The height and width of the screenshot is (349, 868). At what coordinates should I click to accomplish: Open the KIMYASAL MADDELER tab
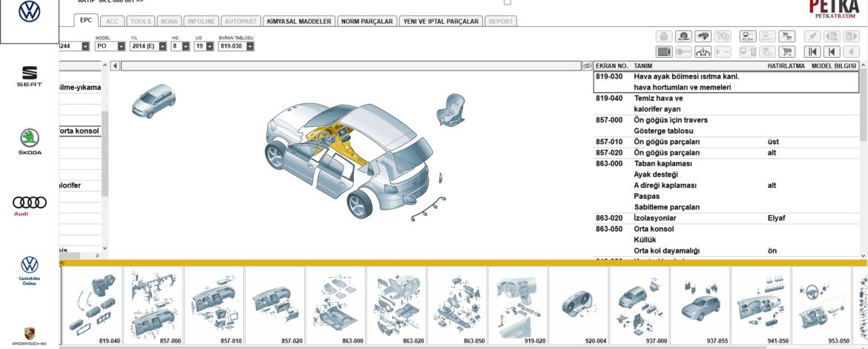[299, 21]
